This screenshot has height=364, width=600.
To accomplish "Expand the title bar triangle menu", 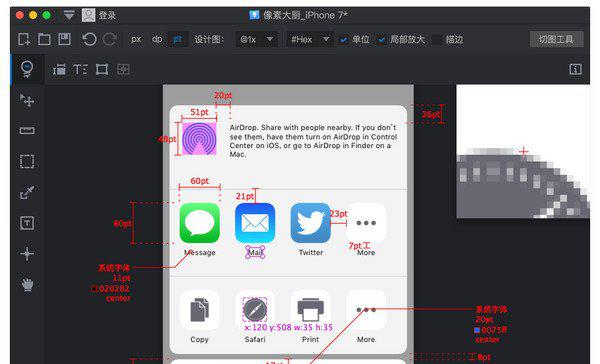I will (x=69, y=15).
